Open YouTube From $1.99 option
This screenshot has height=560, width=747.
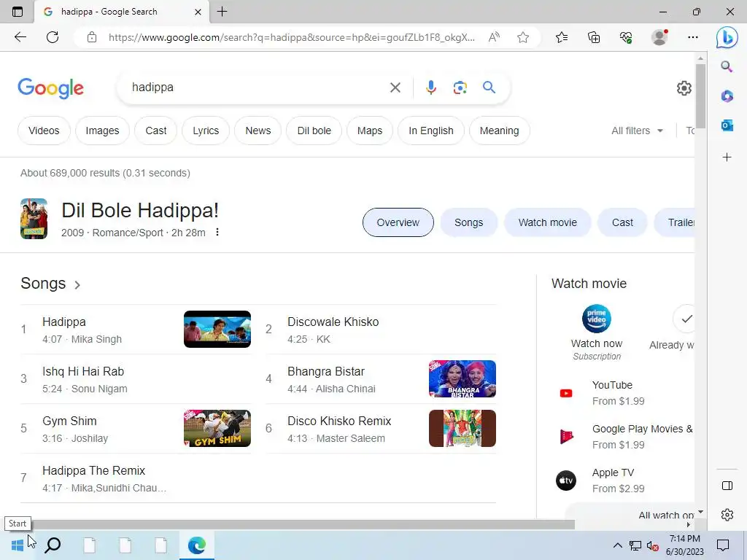(x=619, y=393)
